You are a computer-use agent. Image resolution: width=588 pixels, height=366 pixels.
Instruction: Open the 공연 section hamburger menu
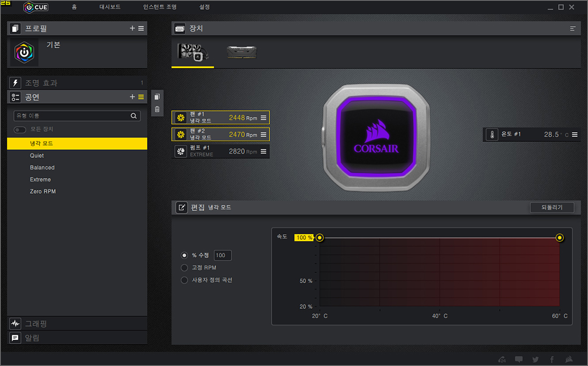pyautogui.click(x=141, y=97)
